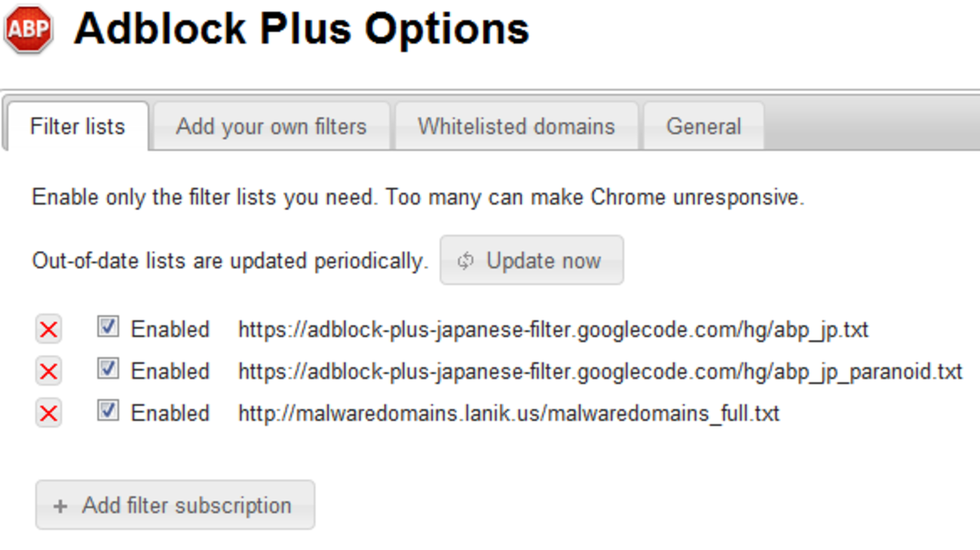Uncheck Enabled for abp_jp_paranoid.txt
980x550 pixels.
[108, 369]
